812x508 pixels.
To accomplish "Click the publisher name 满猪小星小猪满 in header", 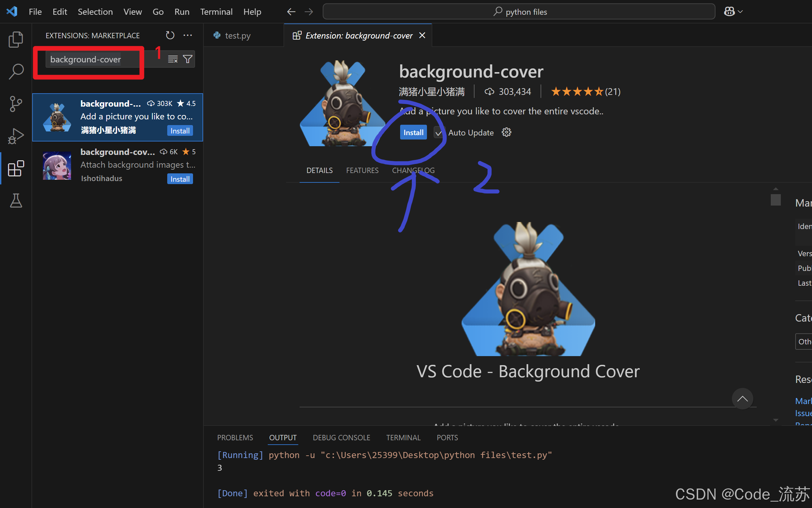I will coord(432,92).
